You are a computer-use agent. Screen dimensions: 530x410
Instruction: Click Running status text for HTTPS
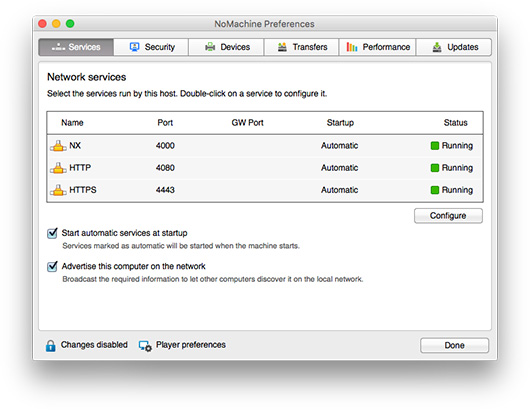457,190
